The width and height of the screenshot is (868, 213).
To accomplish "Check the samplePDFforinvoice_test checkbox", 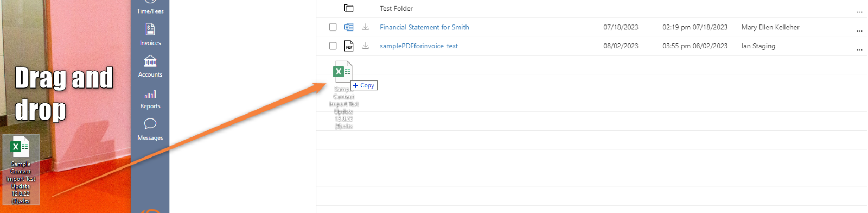I will tap(333, 46).
